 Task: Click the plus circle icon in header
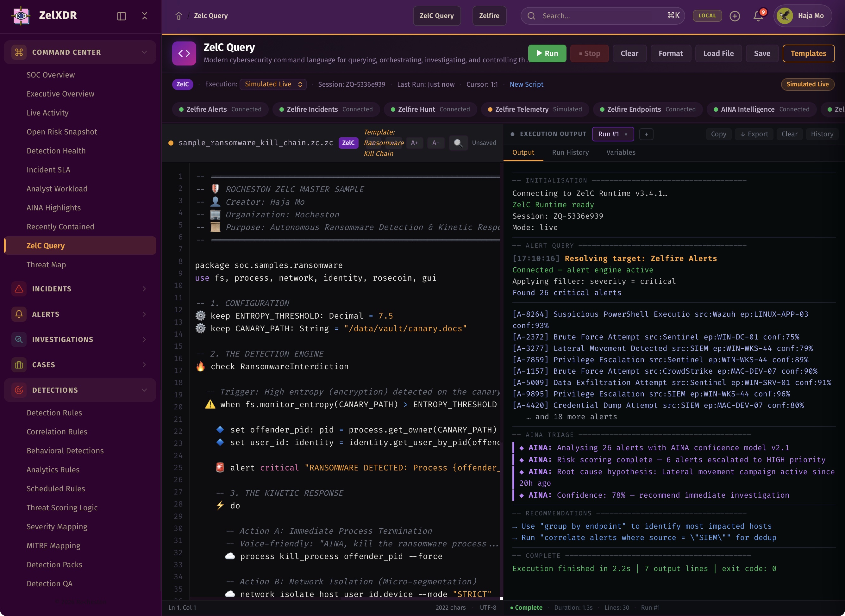[x=735, y=16]
